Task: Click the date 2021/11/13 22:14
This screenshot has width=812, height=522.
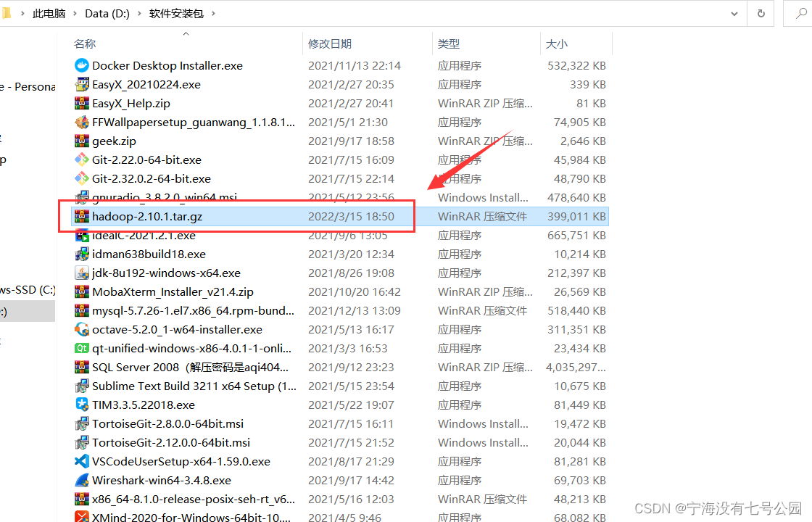Action: pyautogui.click(x=355, y=66)
